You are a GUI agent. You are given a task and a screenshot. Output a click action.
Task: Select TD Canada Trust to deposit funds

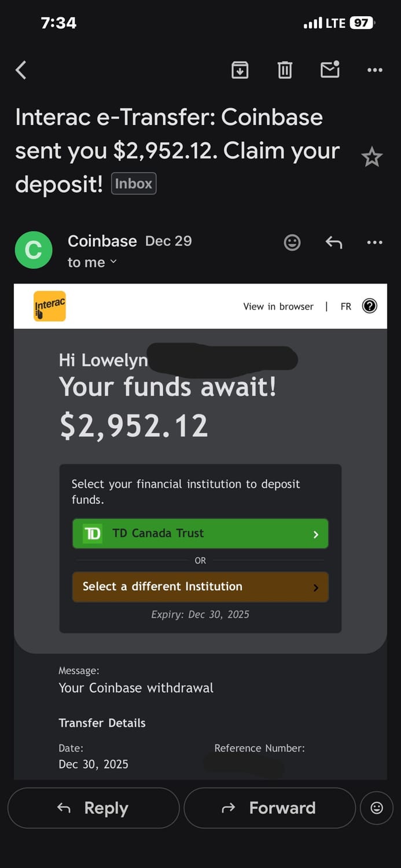coord(200,534)
